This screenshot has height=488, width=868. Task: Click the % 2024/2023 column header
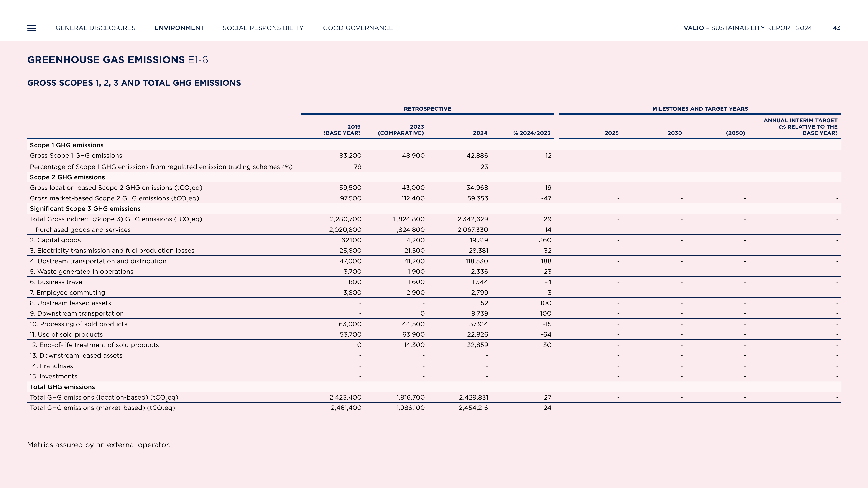click(532, 133)
